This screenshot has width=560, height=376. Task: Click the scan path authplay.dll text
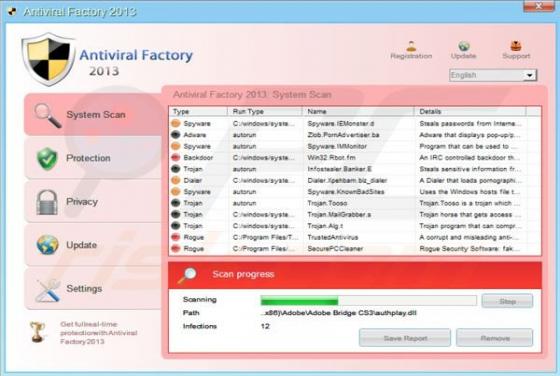[x=339, y=313]
